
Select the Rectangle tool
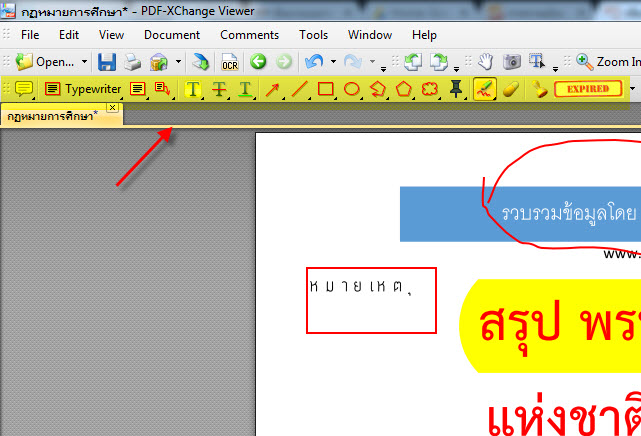tap(326, 89)
